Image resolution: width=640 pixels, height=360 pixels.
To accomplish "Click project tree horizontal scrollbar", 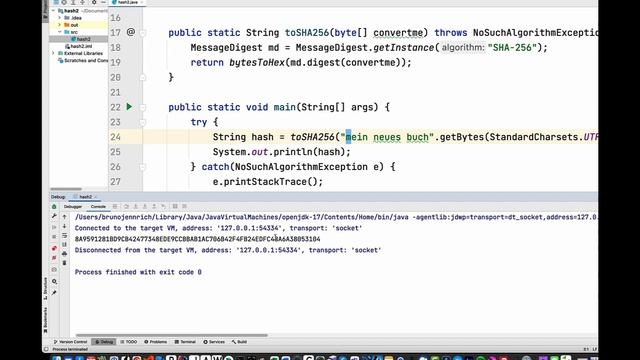I will (x=66, y=189).
